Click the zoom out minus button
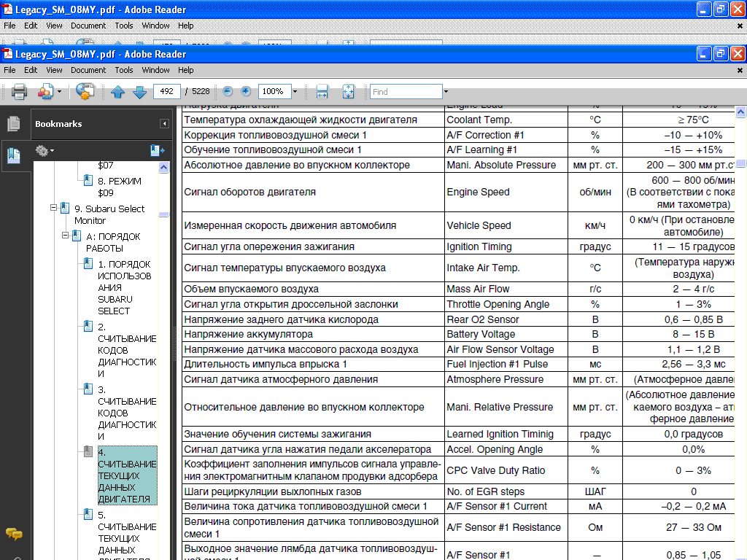 [228, 92]
